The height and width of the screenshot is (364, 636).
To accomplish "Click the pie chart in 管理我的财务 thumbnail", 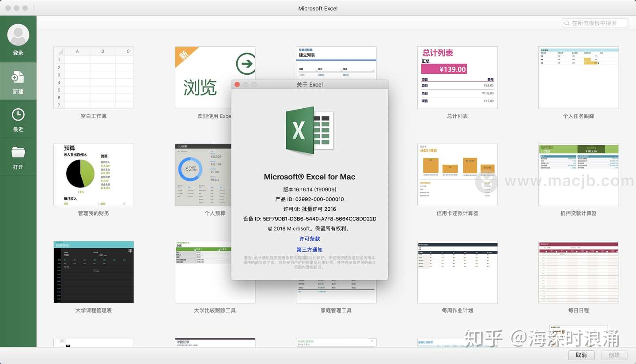I will 80,173.
